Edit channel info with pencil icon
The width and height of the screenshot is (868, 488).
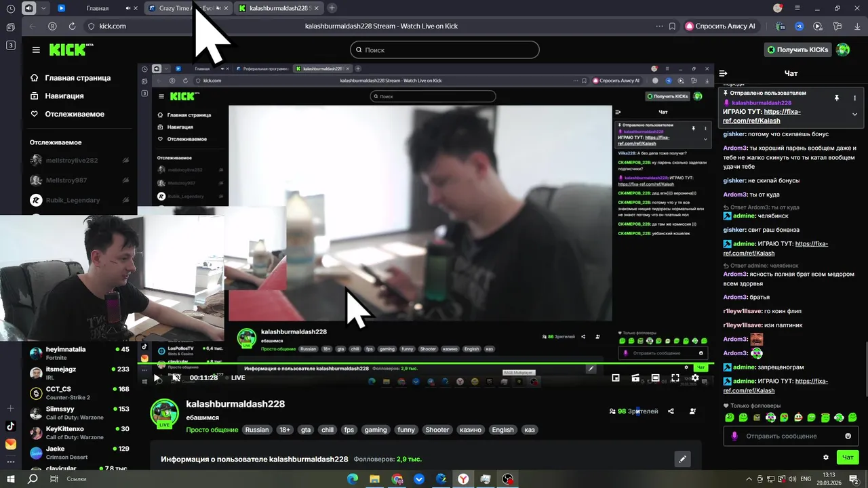(683, 459)
